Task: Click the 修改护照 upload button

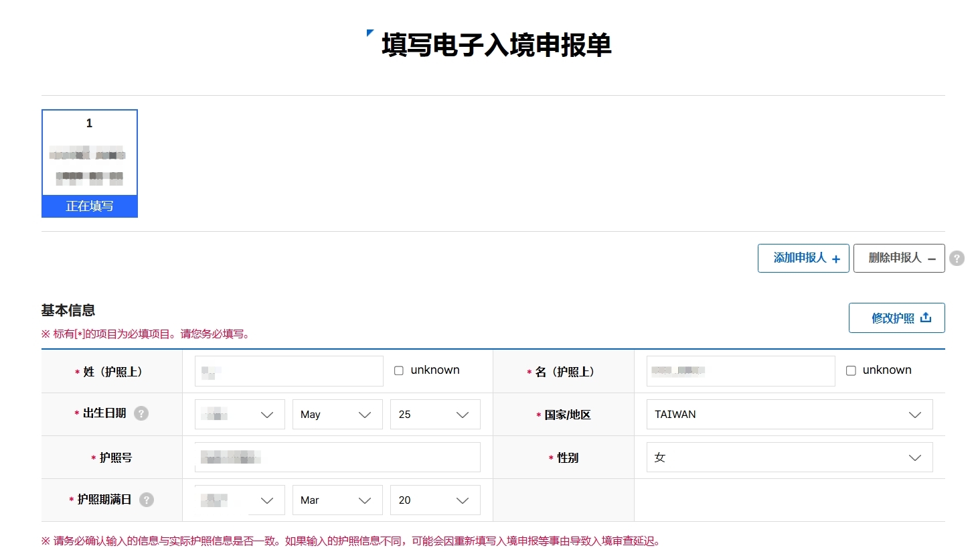Action: [897, 318]
